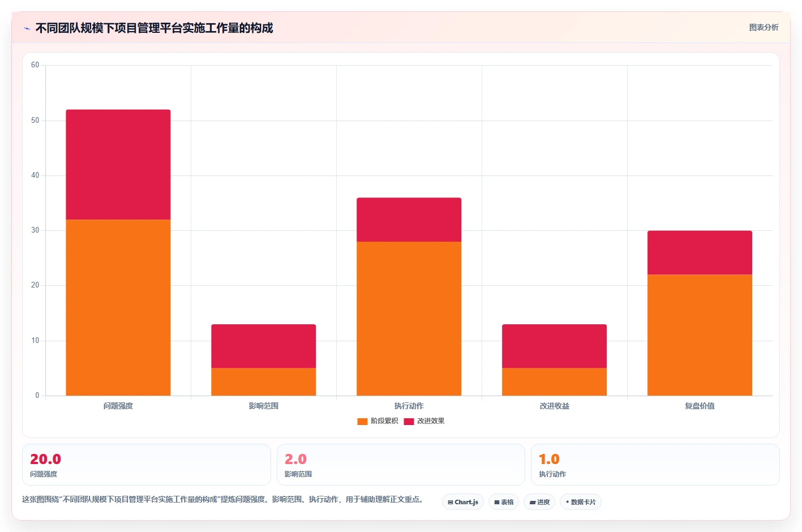Screen dimensions: 802x532
Task: Click the 0 y-axis tick label
Action: pyautogui.click(x=37, y=396)
